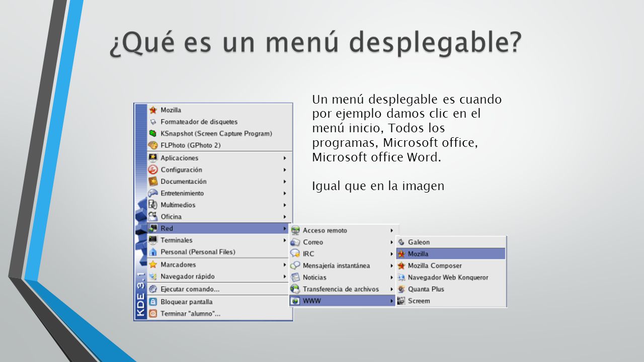Screen dimensions: 644x362
Task: Expand the Entretenimiento submenu arrow
Action: (285, 193)
